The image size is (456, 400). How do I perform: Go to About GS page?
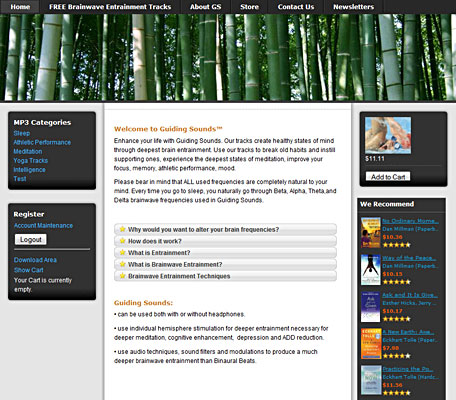[x=205, y=7]
